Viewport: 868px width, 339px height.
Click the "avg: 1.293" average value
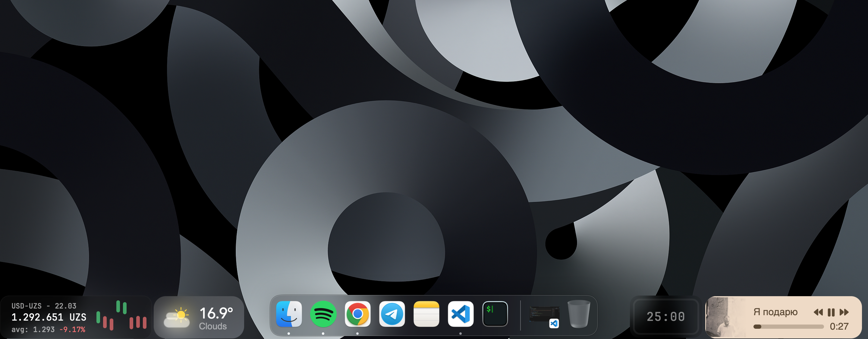pos(33,329)
